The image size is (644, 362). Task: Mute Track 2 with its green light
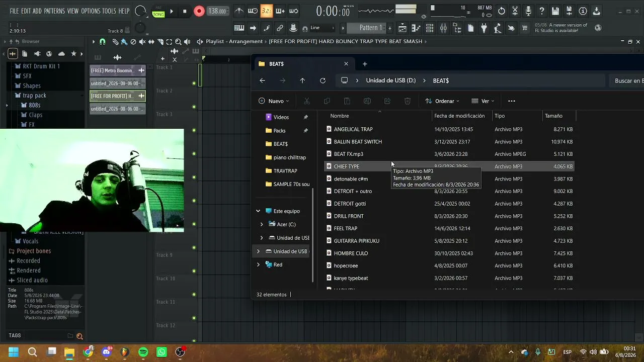(x=194, y=107)
